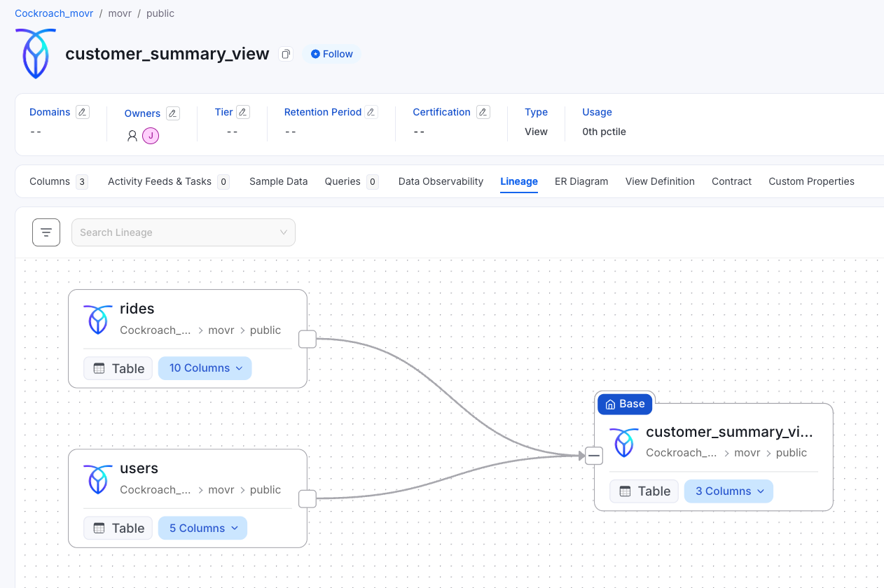Click the Base badge on the node
Image resolution: width=884 pixels, height=588 pixels.
[625, 404]
